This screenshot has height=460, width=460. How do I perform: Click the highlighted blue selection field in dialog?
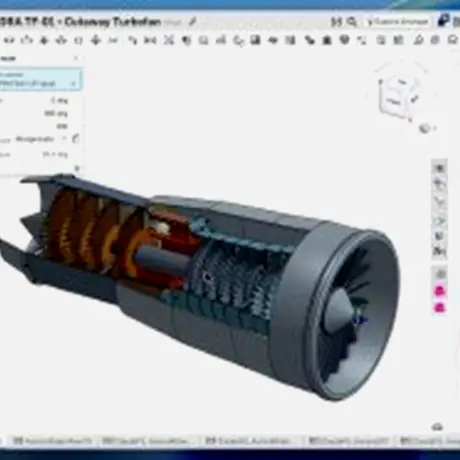[x=40, y=79]
